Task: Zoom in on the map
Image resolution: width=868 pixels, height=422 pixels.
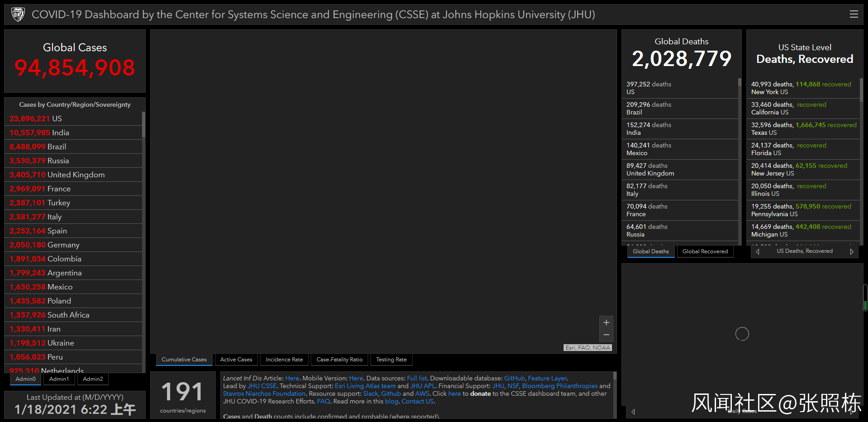Action: click(606, 322)
